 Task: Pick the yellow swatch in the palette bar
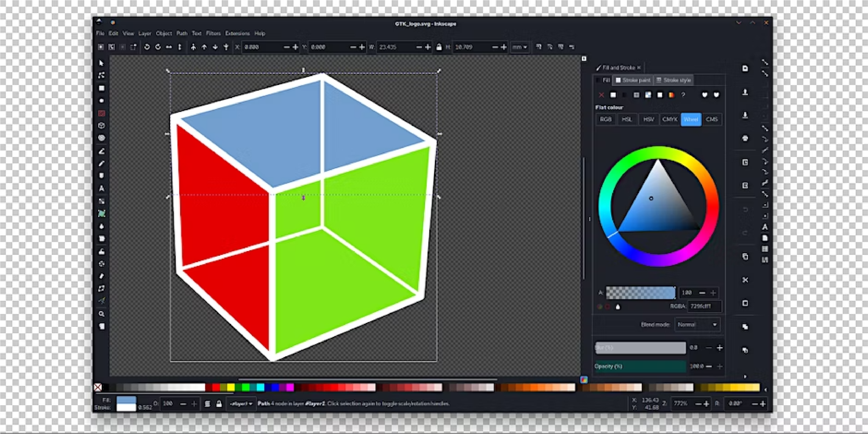tap(231, 387)
